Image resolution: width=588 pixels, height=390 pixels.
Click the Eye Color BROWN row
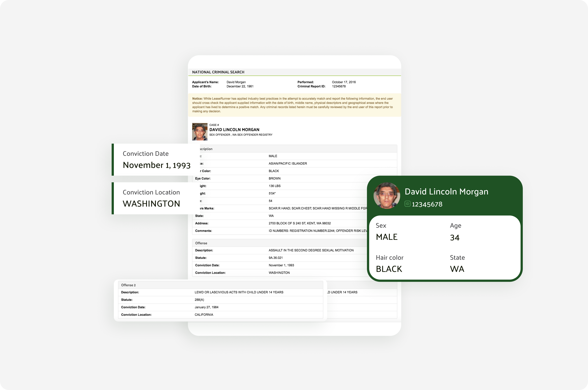[x=274, y=179]
